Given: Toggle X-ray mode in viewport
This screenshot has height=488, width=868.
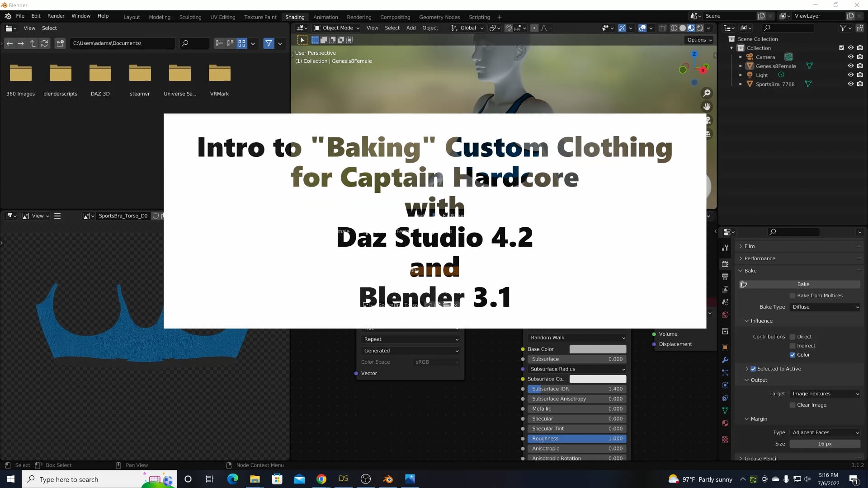Looking at the screenshot, I should [x=663, y=28].
